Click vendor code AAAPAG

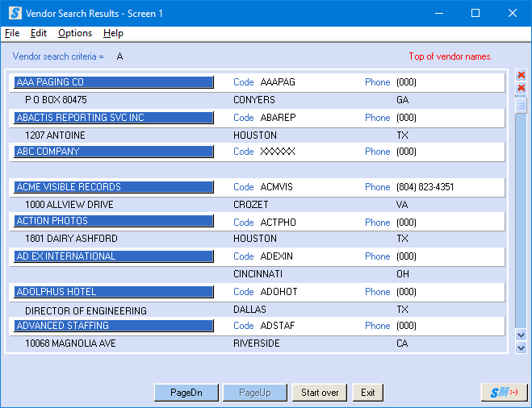pos(278,82)
